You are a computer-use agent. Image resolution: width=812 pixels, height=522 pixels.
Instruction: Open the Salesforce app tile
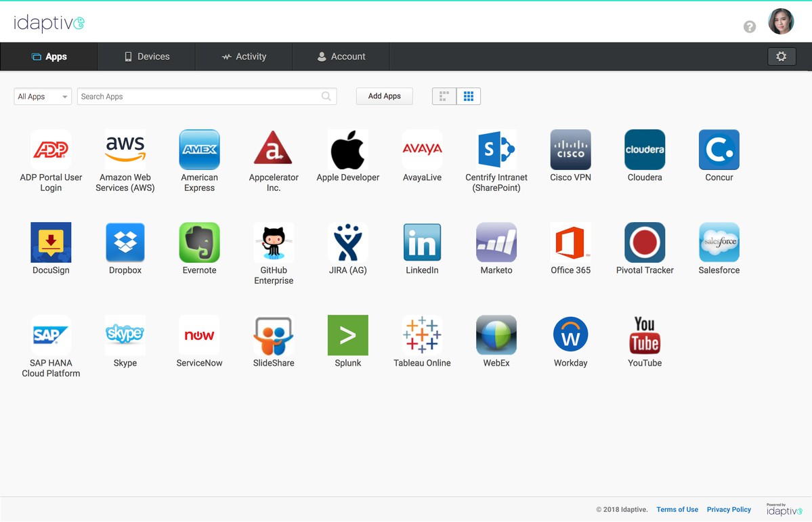[719, 242]
